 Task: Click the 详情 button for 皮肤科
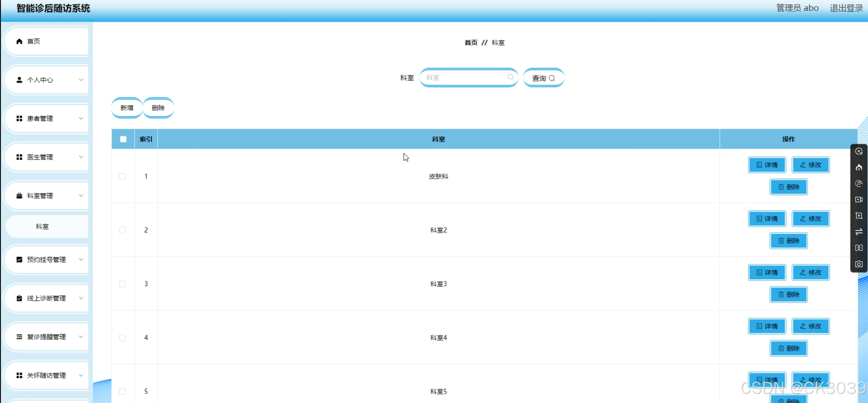767,165
